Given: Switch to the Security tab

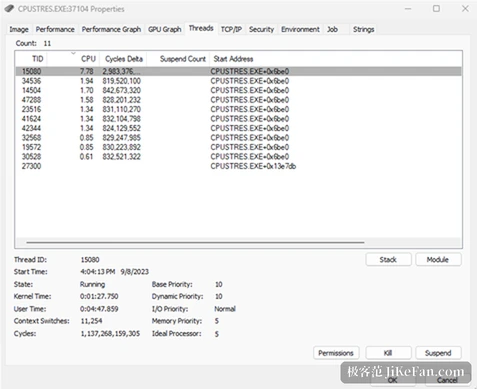Looking at the screenshot, I should [x=261, y=29].
